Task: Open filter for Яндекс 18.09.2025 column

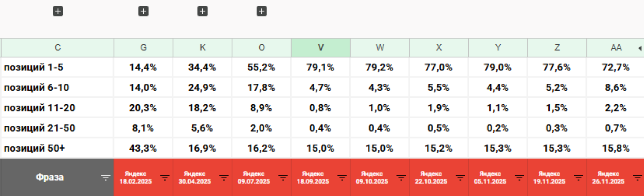Action: pyautogui.click(x=342, y=178)
